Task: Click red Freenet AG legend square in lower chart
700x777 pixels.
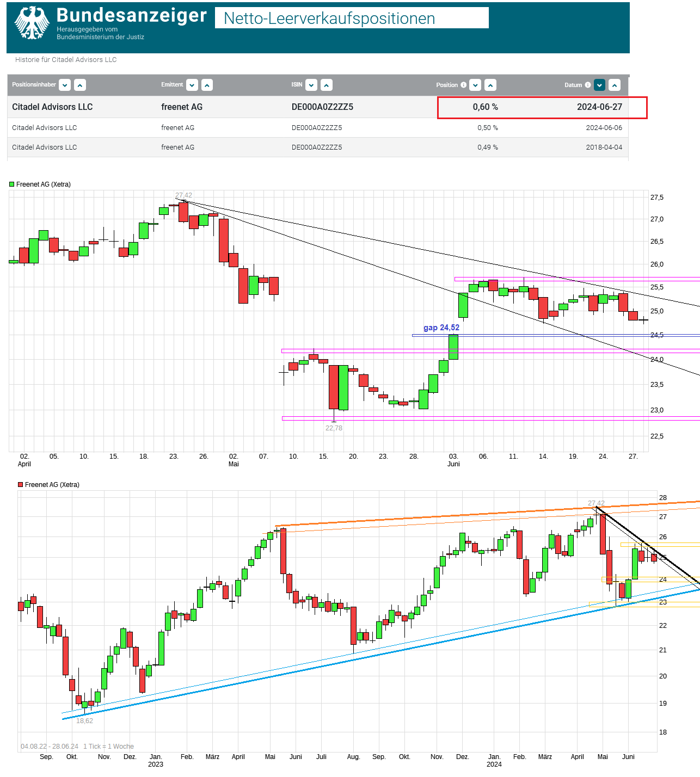Action: point(20,485)
